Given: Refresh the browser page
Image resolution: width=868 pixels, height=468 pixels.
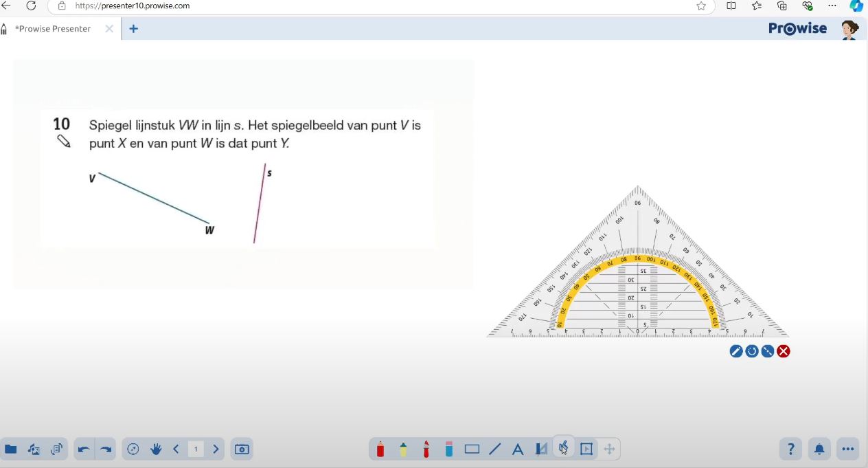Looking at the screenshot, I should click(31, 6).
